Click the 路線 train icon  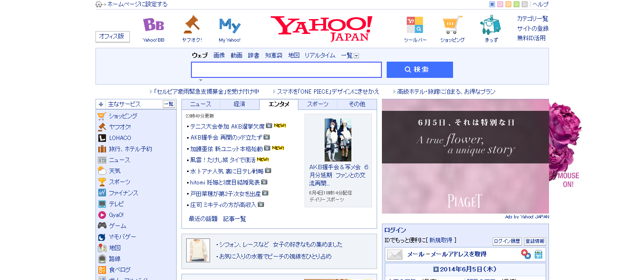pyautogui.click(x=102, y=259)
